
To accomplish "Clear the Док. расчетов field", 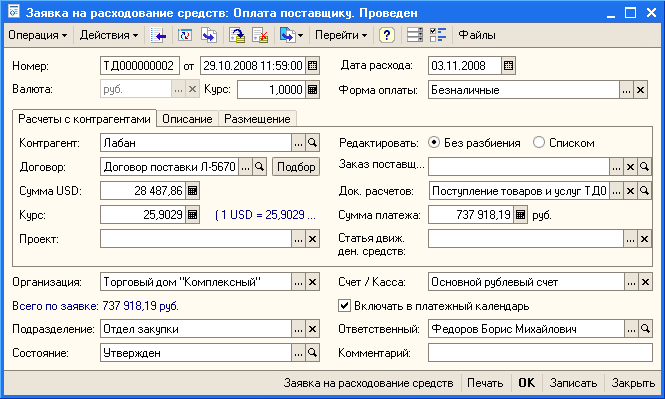I will [x=631, y=191].
